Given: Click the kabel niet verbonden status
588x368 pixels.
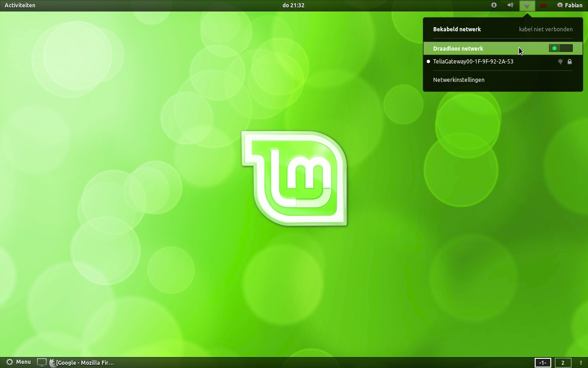Looking at the screenshot, I should click(546, 29).
